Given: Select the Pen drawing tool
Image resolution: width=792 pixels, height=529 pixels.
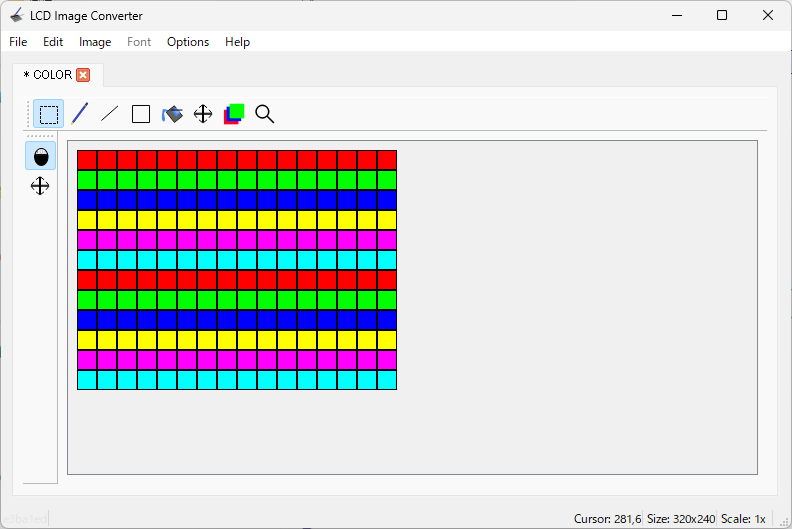Looking at the screenshot, I should click(x=79, y=114).
